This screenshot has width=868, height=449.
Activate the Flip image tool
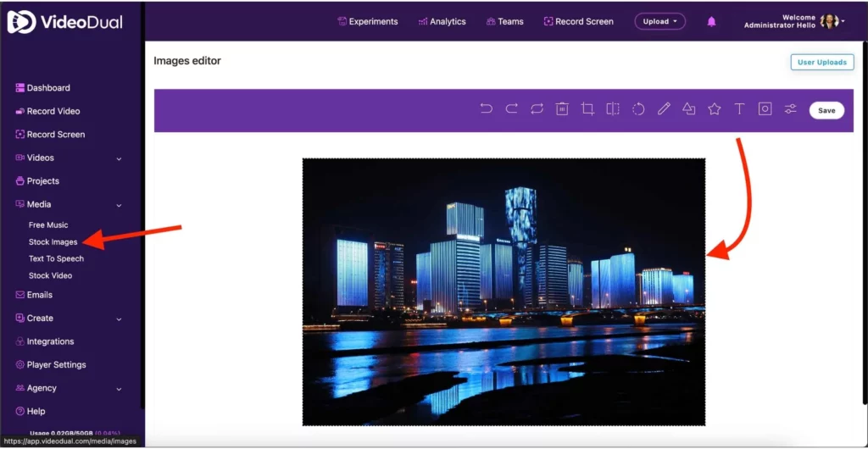613,109
